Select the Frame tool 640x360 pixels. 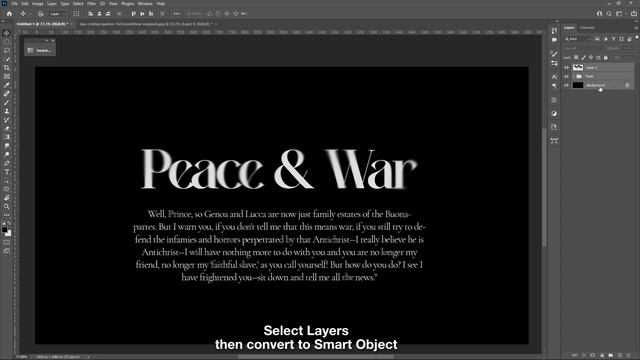pos(7,76)
